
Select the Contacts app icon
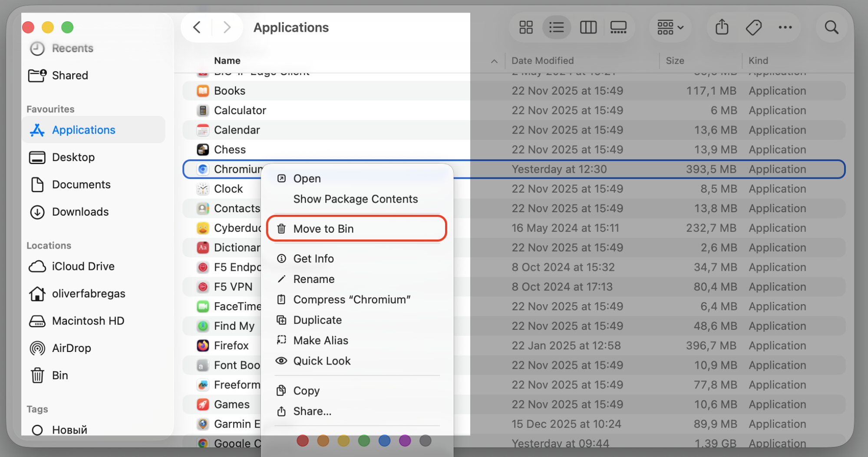pyautogui.click(x=203, y=208)
